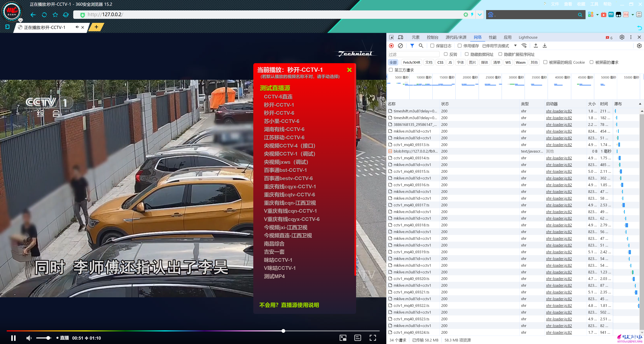The image size is (644, 344).
Task: Sort by 名称 column header
Action: pyautogui.click(x=392, y=104)
